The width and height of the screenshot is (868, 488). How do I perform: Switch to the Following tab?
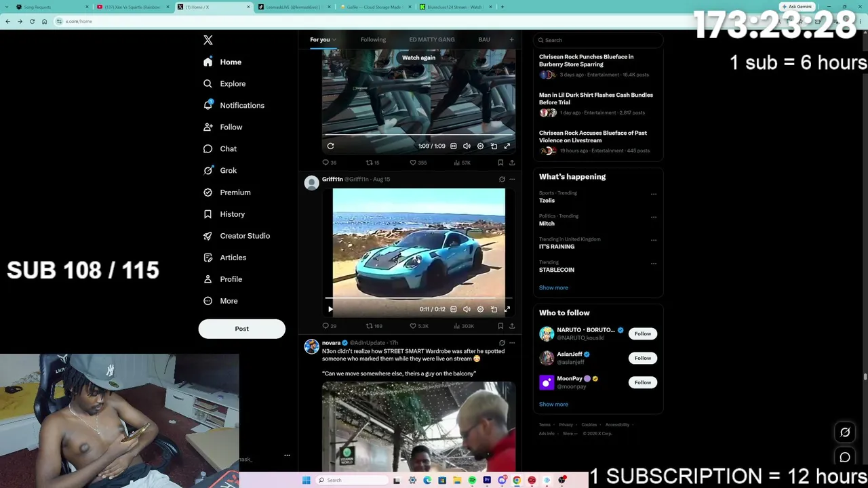click(x=373, y=39)
